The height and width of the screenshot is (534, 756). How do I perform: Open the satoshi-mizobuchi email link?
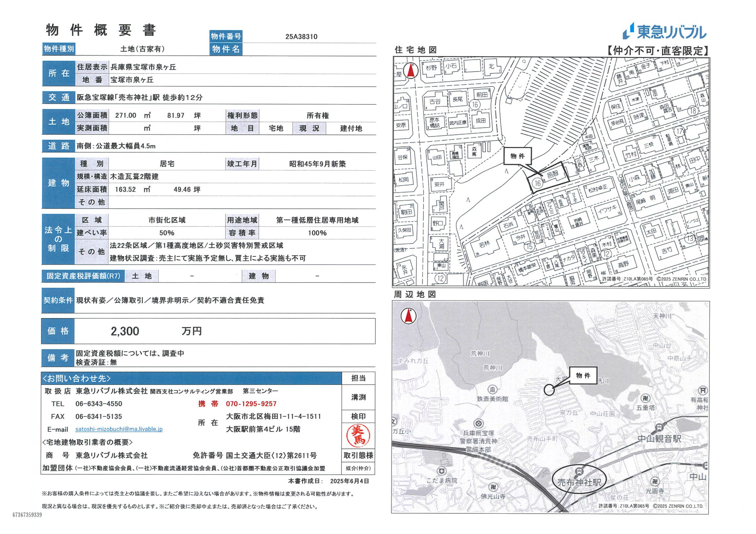(x=119, y=429)
